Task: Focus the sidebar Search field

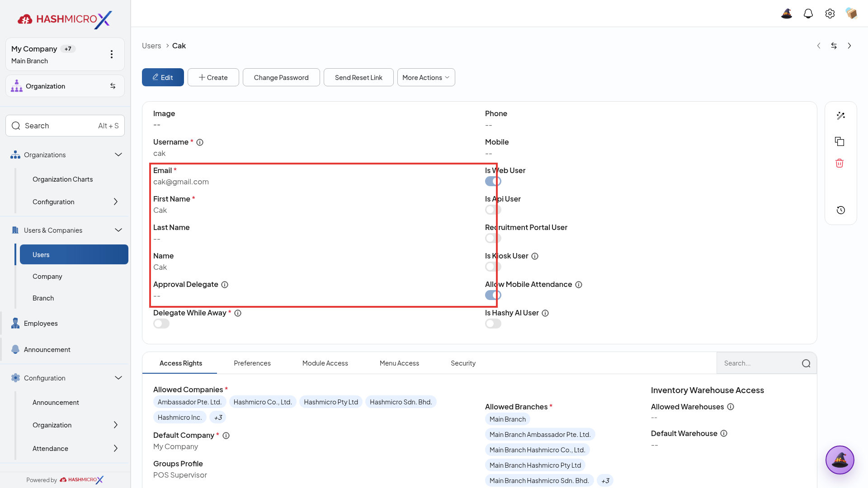Action: point(65,126)
